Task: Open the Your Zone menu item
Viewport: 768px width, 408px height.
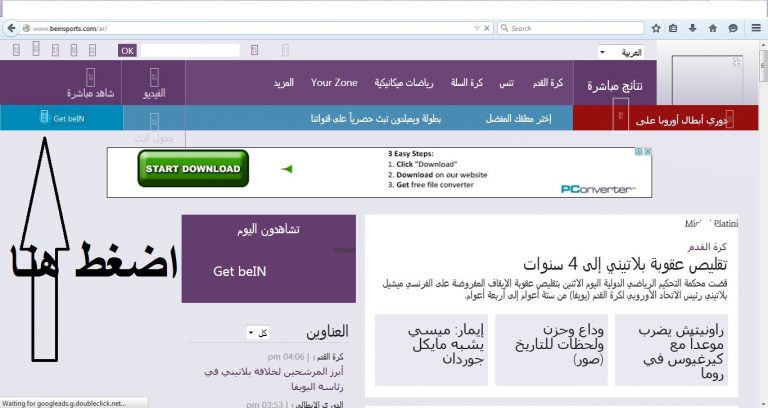Action: 334,83
